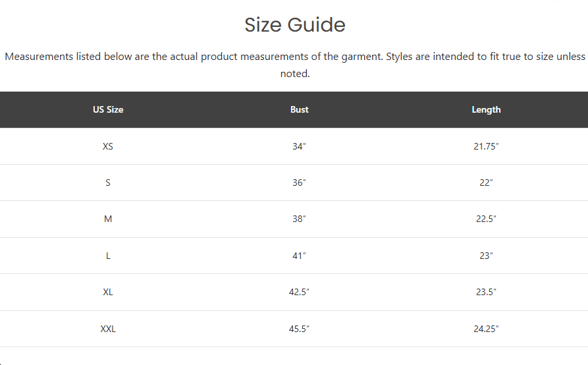Click the 36" bust measurement
Viewport: 588px width, 365px height.
click(299, 182)
